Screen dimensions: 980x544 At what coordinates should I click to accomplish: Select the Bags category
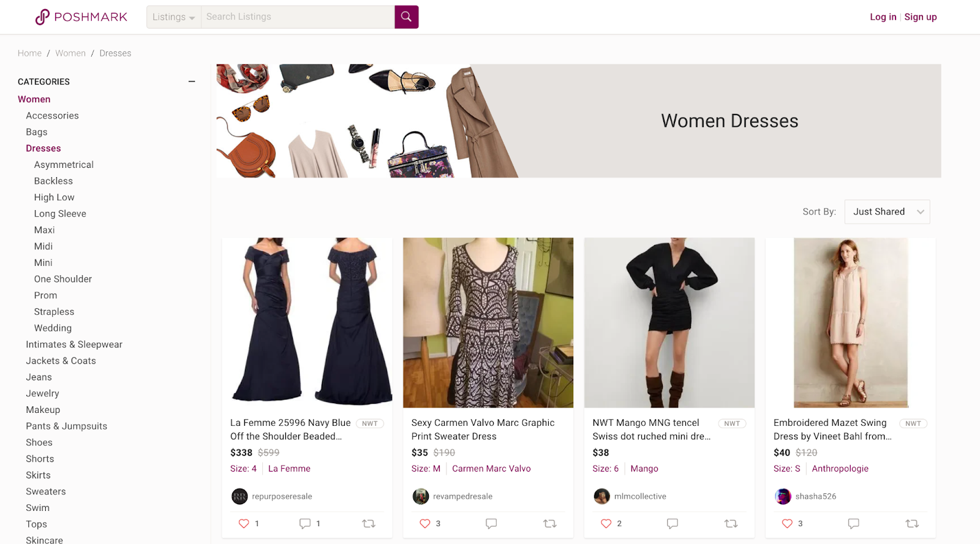click(37, 132)
